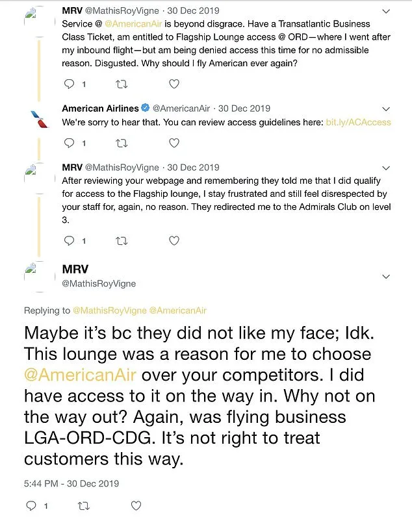Retweet the American Airlines response
This screenshot has width=412, height=532.
122,143
